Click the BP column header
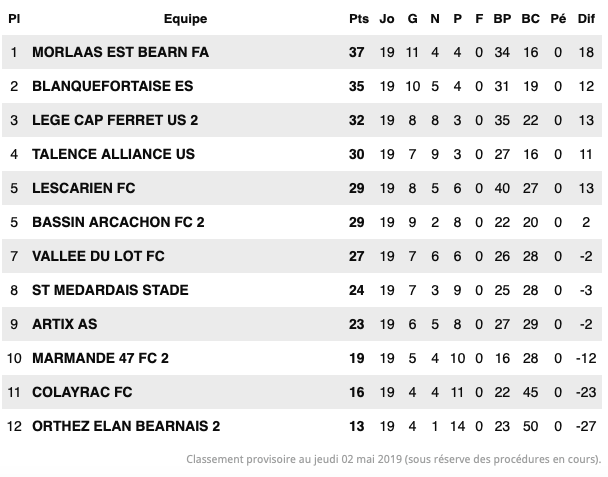The width and height of the screenshot is (608, 477). pos(502,19)
